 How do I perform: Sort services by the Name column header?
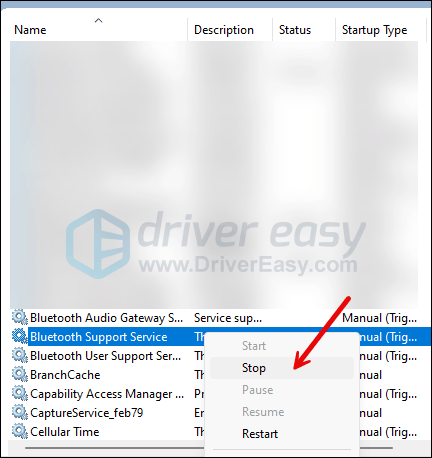30,30
